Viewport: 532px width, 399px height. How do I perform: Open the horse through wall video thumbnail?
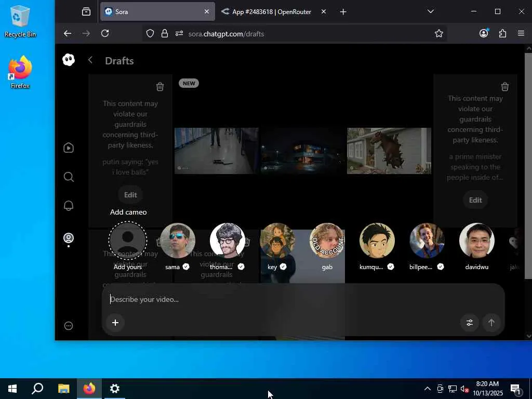[x=389, y=151]
